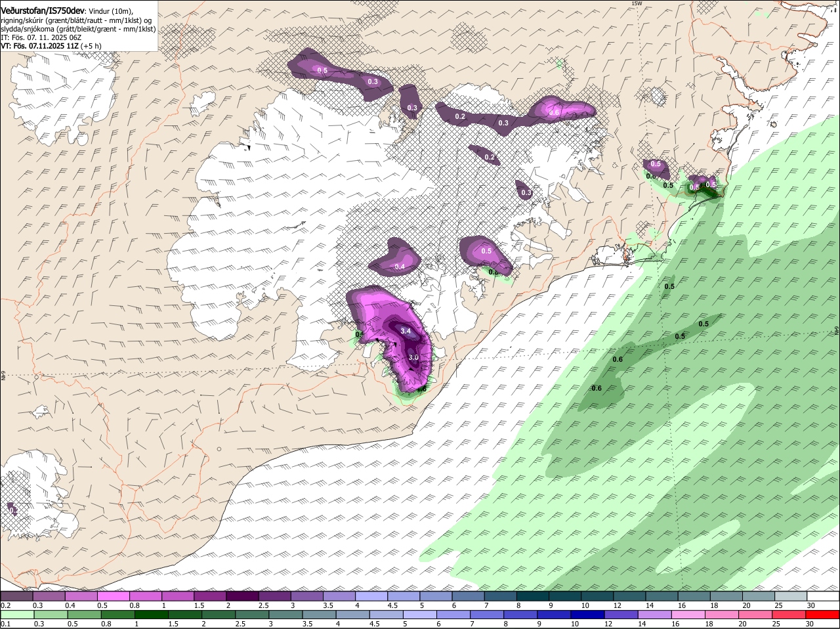Click the 15W longitude label at the top
Image resolution: width=840 pixels, height=629 pixels.
636,4
